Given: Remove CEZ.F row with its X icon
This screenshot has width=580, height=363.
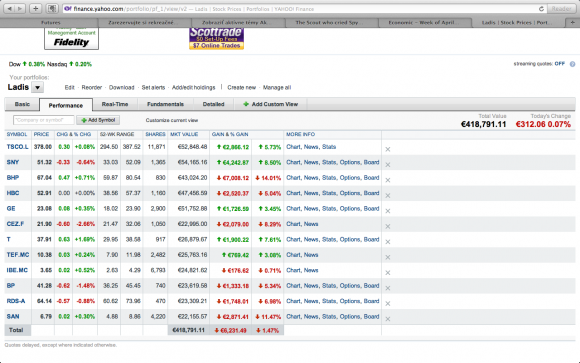Looking at the screenshot, I should 388,226.
